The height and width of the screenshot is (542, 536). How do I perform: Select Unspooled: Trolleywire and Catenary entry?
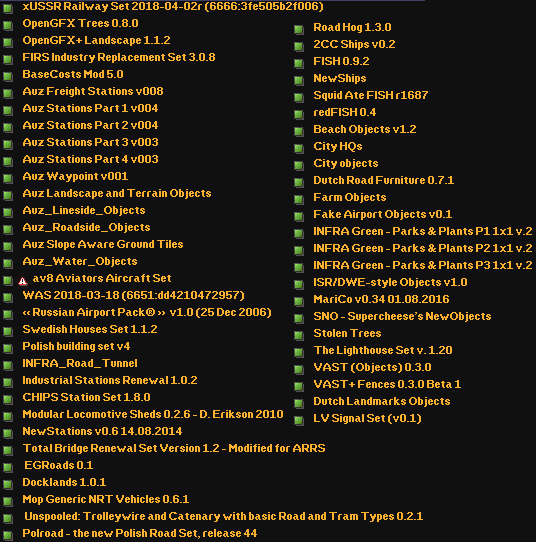point(224,516)
